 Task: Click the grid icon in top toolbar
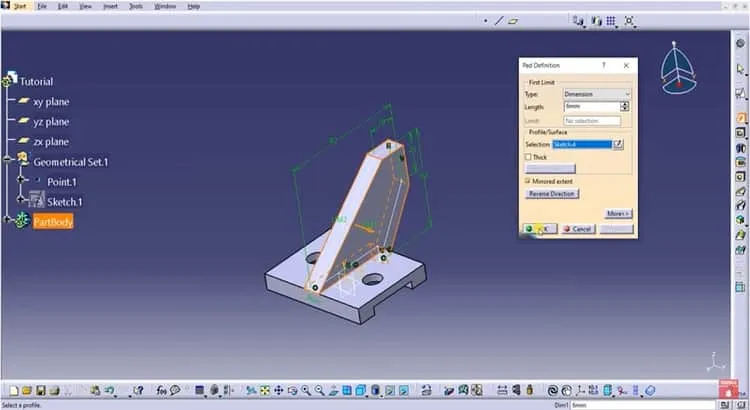point(611,21)
